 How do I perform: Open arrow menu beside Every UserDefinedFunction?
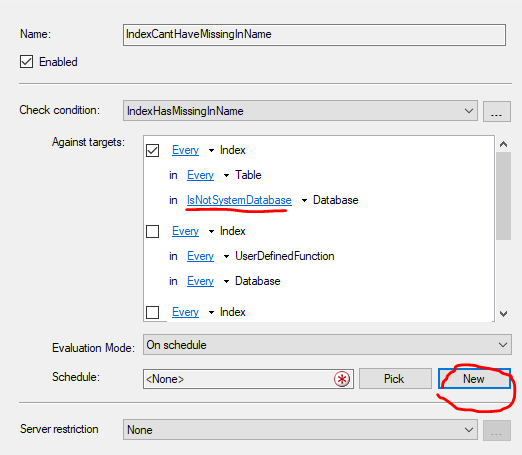pyautogui.click(x=226, y=256)
